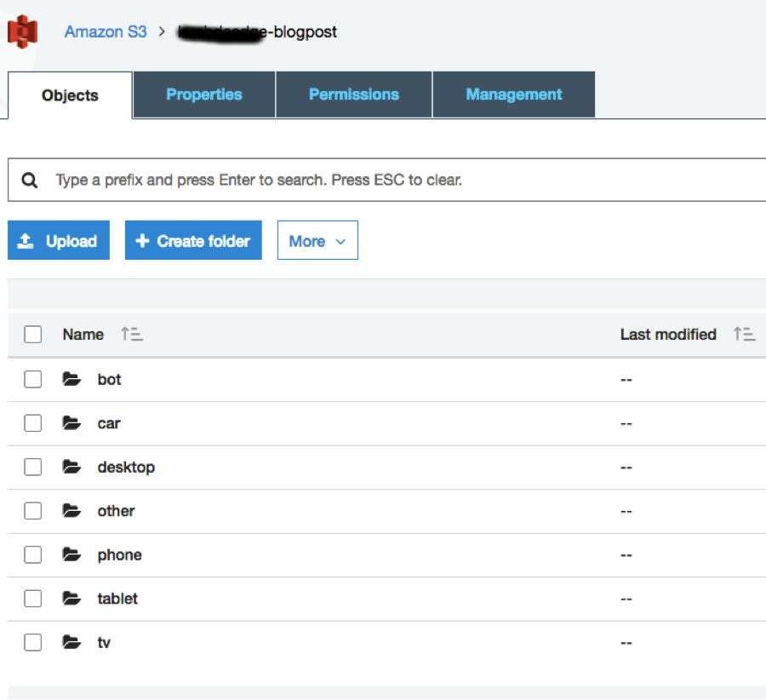Open the tablet folder name
This screenshot has width=766, height=700.
click(x=117, y=599)
